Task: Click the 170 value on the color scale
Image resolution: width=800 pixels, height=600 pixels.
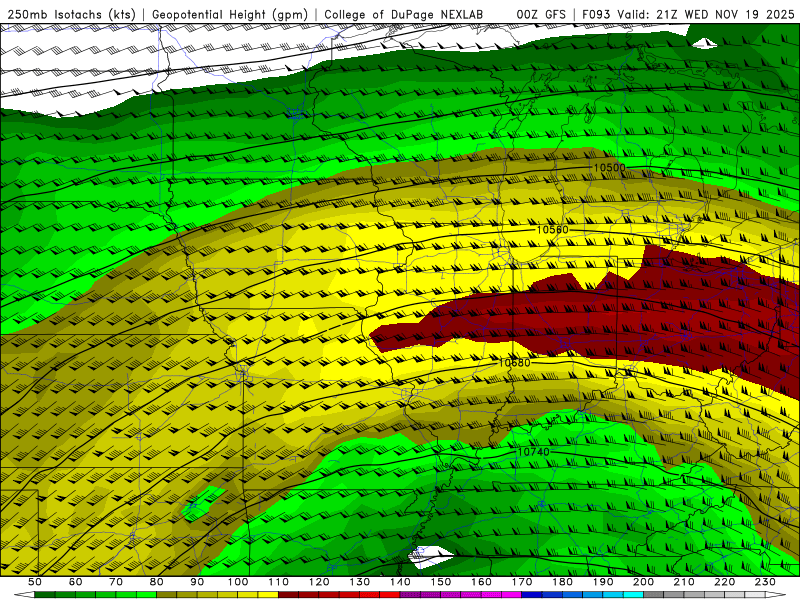Action: [522, 582]
